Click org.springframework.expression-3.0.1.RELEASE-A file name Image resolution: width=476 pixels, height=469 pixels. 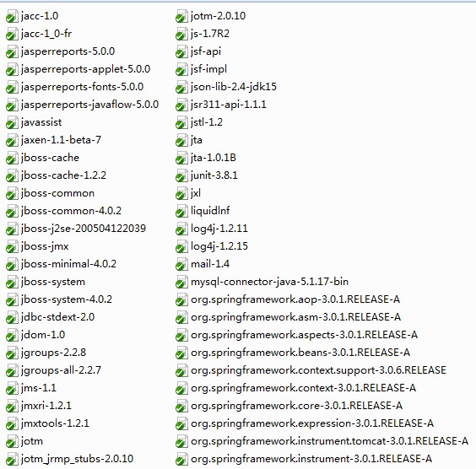tap(312, 423)
